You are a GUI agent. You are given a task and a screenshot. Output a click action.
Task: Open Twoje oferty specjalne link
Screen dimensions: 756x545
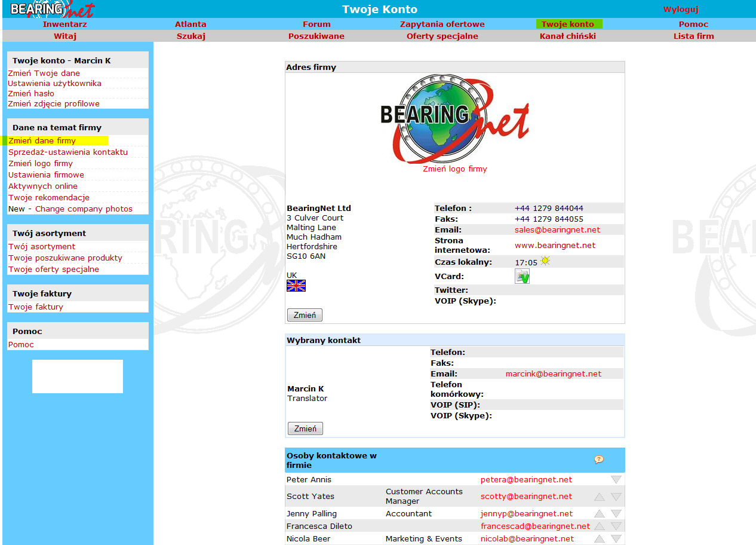[x=54, y=270]
